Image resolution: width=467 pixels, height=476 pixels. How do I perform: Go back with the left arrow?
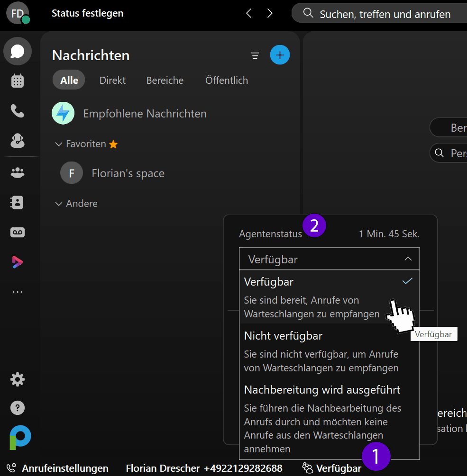(x=249, y=13)
